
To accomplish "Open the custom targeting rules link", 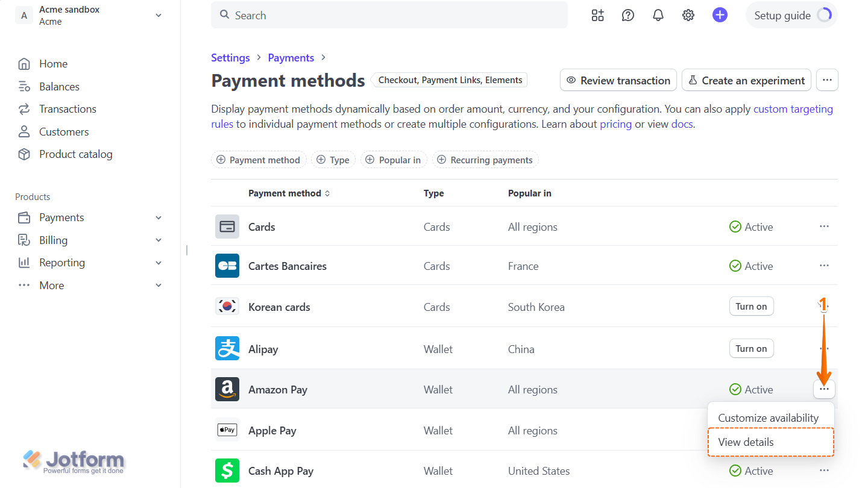I will point(793,108).
